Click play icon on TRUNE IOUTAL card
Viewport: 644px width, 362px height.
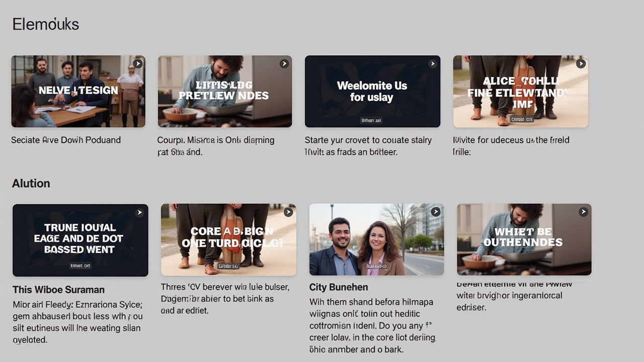coord(139,213)
